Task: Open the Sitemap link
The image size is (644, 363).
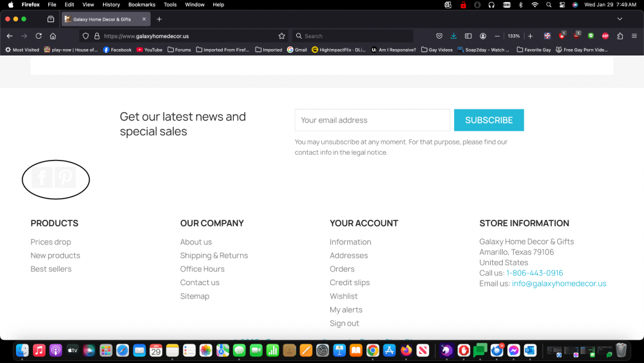Action: (x=194, y=296)
